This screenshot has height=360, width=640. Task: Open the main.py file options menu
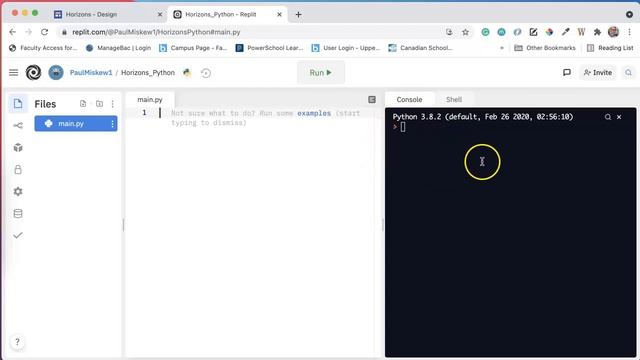pyautogui.click(x=112, y=124)
